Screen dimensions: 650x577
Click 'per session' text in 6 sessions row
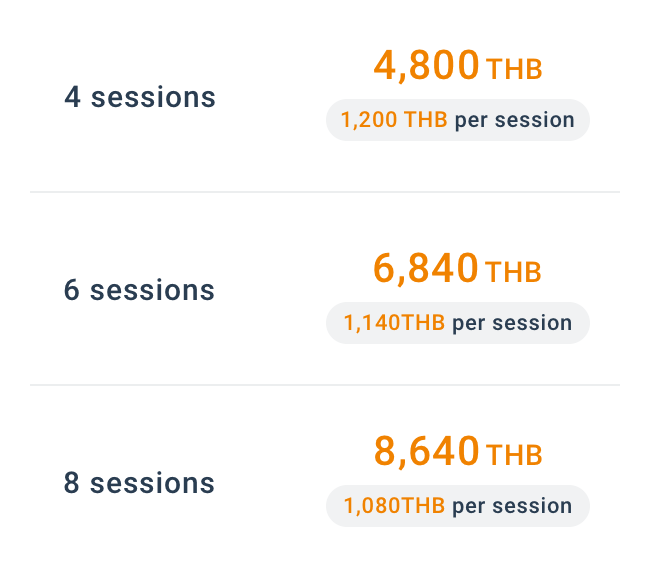coord(512,324)
